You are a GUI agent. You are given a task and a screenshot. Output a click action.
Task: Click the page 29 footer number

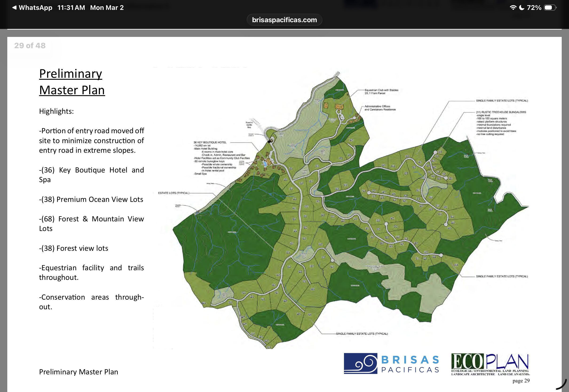(521, 380)
